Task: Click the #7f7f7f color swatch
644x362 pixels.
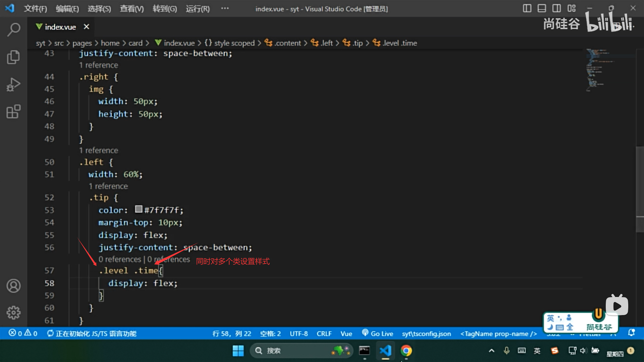Action: click(x=139, y=209)
